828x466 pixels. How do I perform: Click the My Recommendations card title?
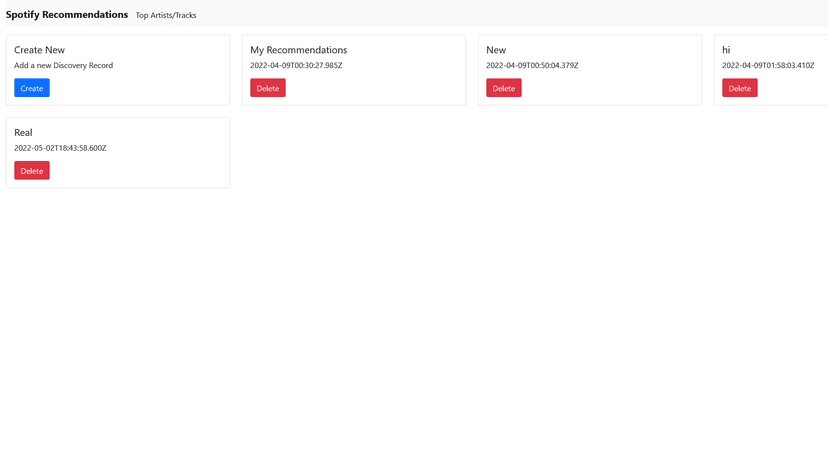coord(299,50)
